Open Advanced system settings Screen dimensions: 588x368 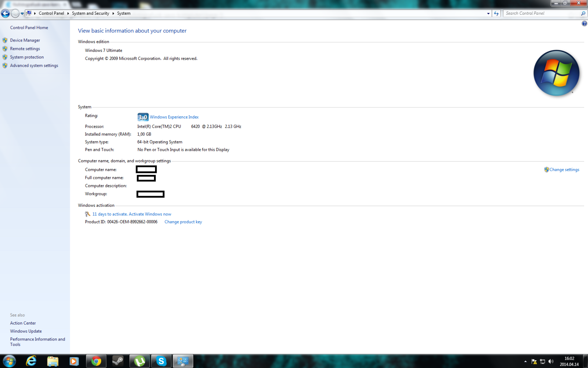(34, 66)
